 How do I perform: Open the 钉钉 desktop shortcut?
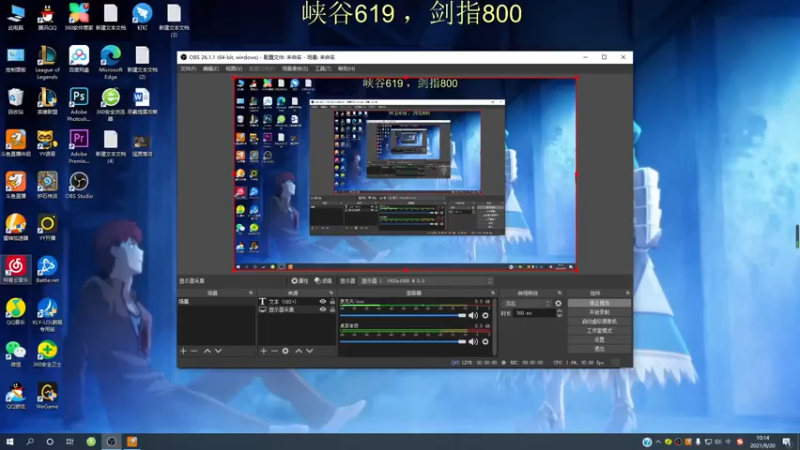point(142,17)
